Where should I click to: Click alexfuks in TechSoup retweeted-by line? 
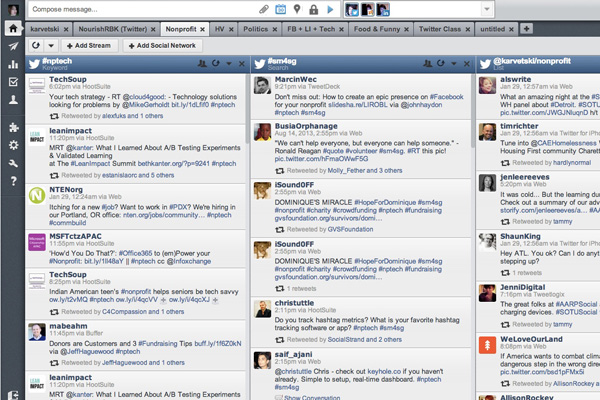coord(114,116)
